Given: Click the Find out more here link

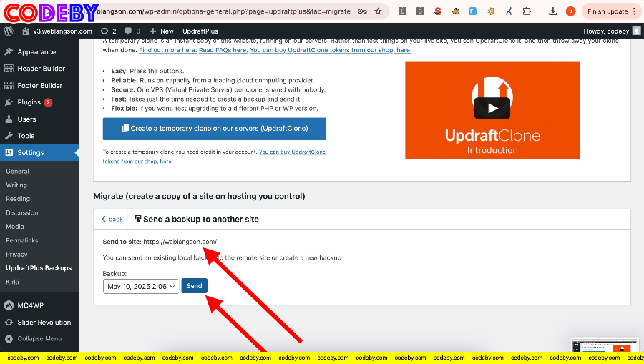Looking at the screenshot, I should (167, 50).
